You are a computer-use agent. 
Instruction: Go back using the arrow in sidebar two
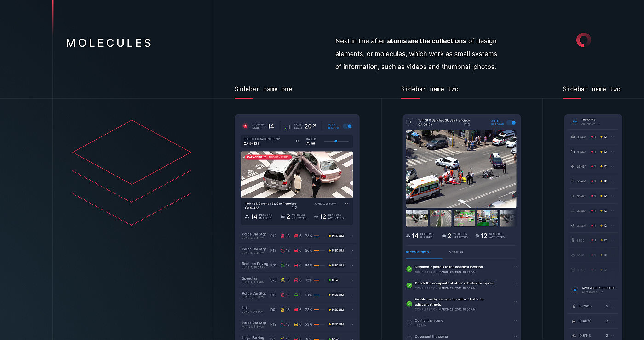click(x=410, y=122)
